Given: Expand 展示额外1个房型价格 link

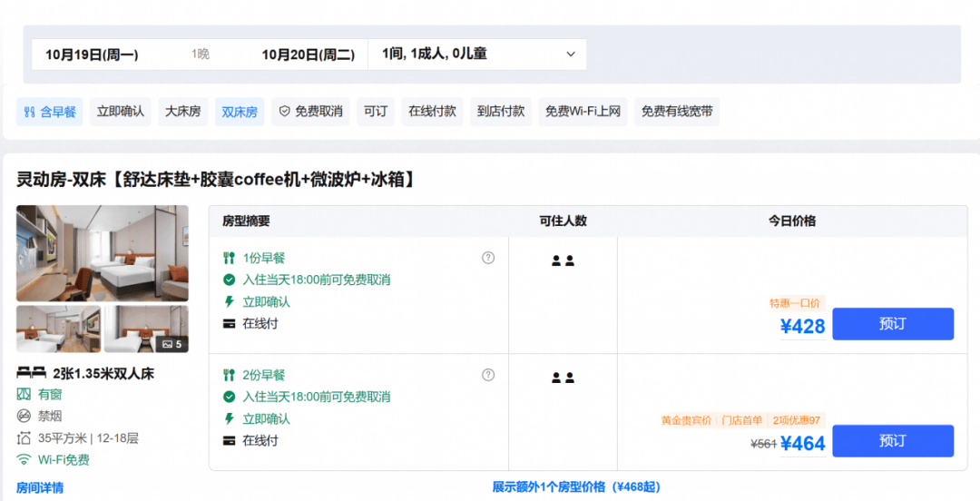Looking at the screenshot, I should coord(576,486).
